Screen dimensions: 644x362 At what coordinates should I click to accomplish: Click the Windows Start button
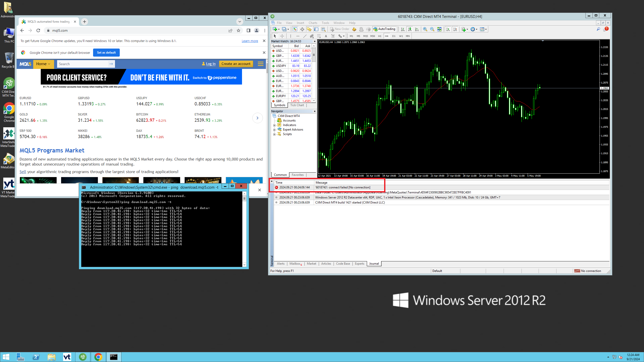click(x=6, y=357)
